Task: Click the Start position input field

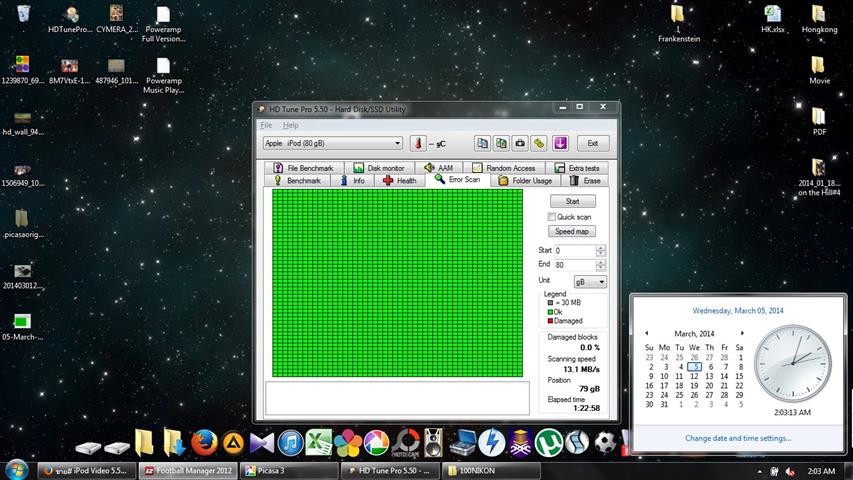Action: coord(574,250)
